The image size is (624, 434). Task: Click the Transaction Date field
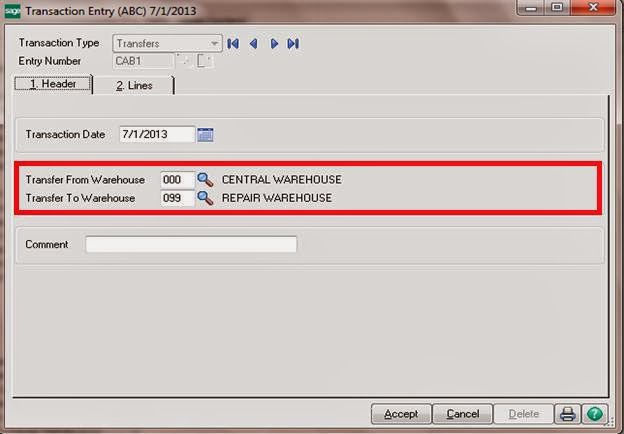point(157,134)
